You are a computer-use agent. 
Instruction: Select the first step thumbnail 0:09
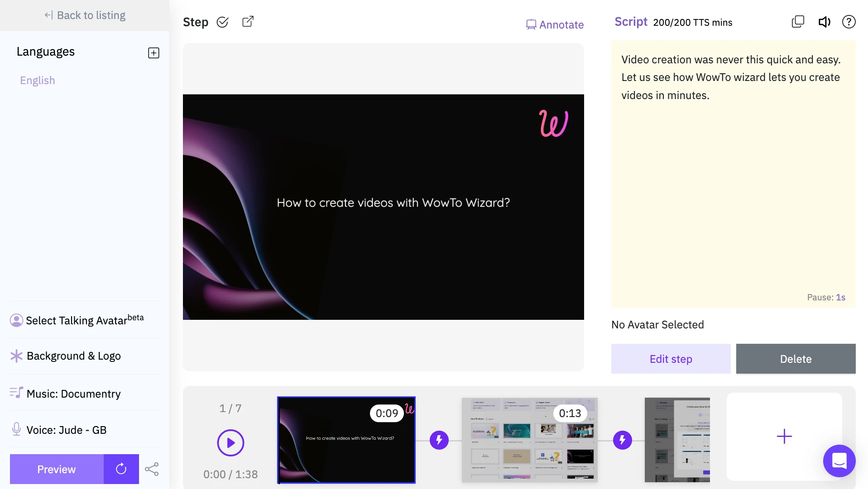346,440
